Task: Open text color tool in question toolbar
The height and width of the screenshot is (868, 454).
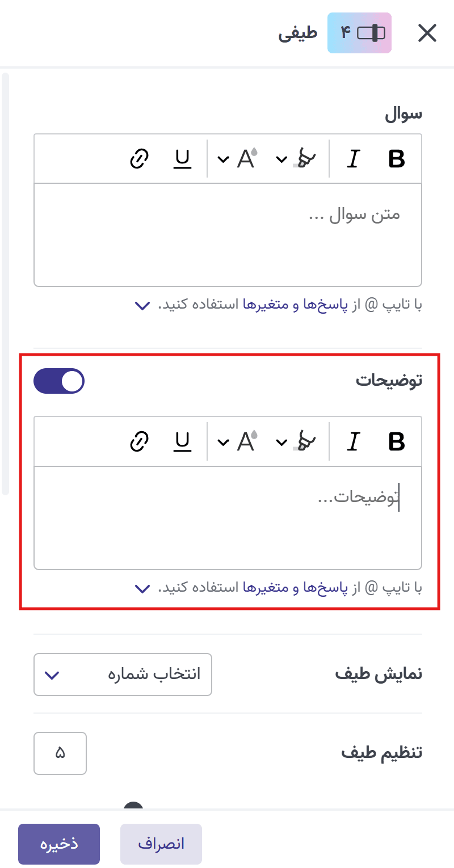Action: 246,159
